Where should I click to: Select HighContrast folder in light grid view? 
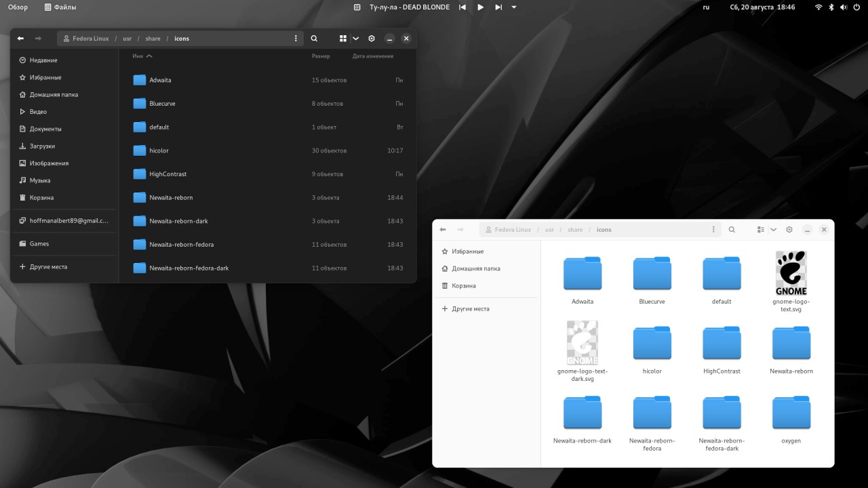pos(722,350)
